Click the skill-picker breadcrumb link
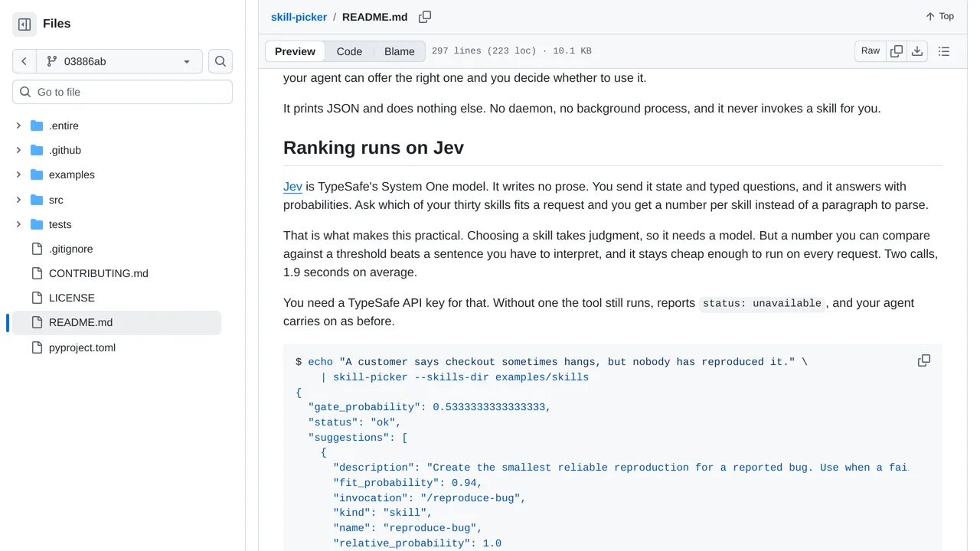 299,17
